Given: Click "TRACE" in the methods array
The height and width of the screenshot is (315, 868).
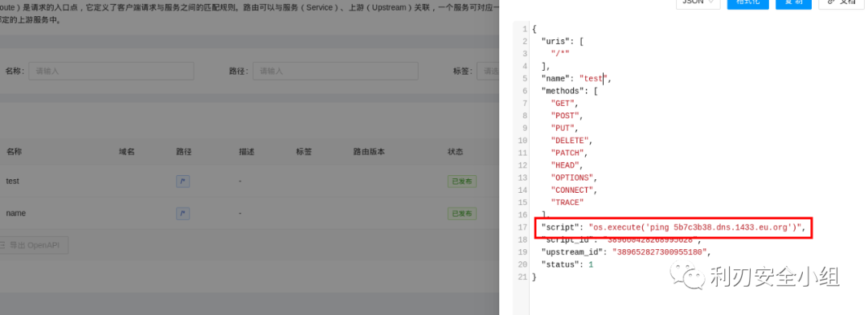Looking at the screenshot, I should tap(567, 202).
